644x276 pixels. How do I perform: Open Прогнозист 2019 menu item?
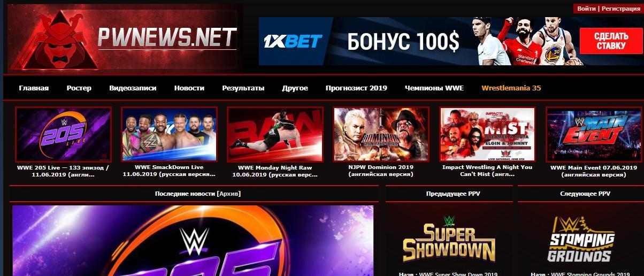[x=356, y=88]
